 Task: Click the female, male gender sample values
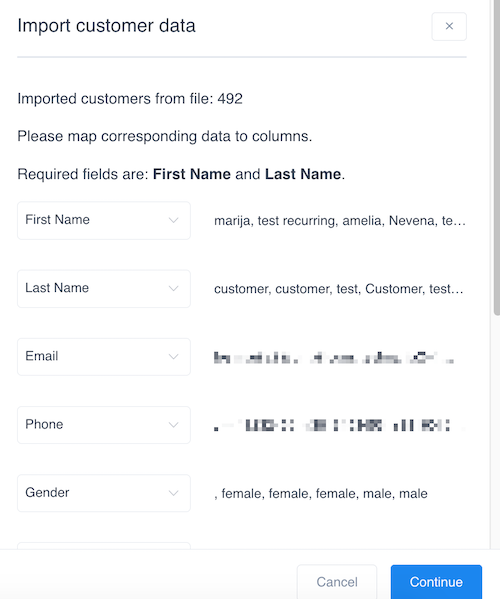tap(320, 494)
